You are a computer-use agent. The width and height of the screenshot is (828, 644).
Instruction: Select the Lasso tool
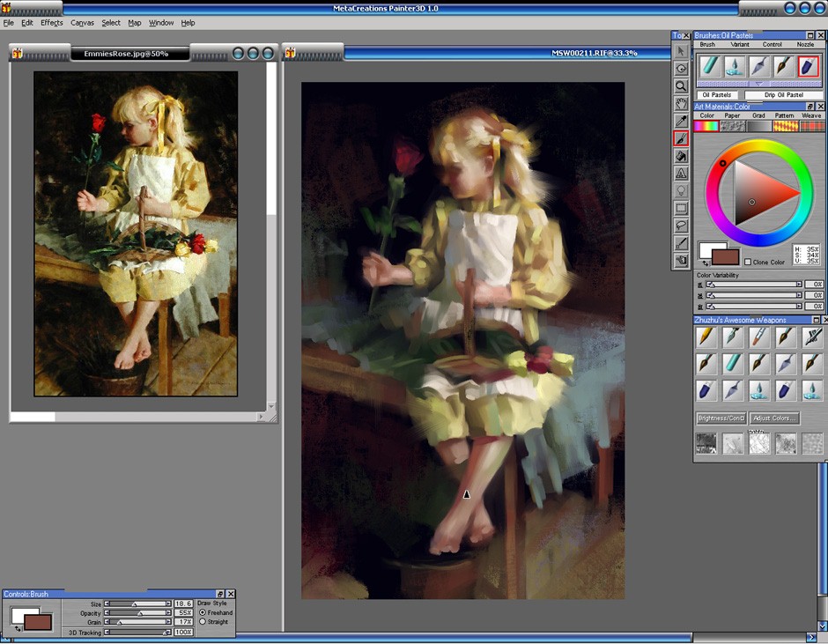tap(681, 226)
